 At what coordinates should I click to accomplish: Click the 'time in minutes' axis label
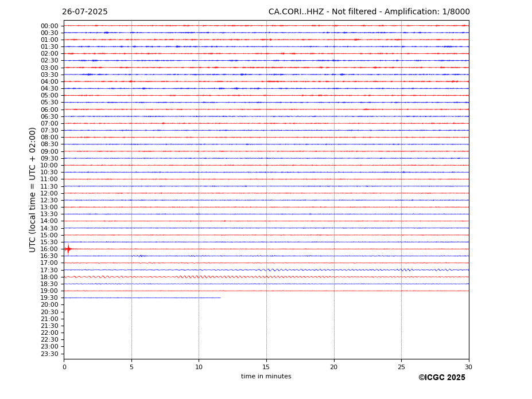coord(266,376)
